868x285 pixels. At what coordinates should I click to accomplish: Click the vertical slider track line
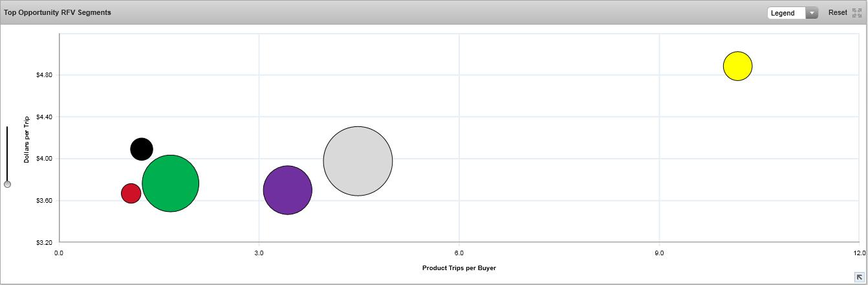(7, 152)
